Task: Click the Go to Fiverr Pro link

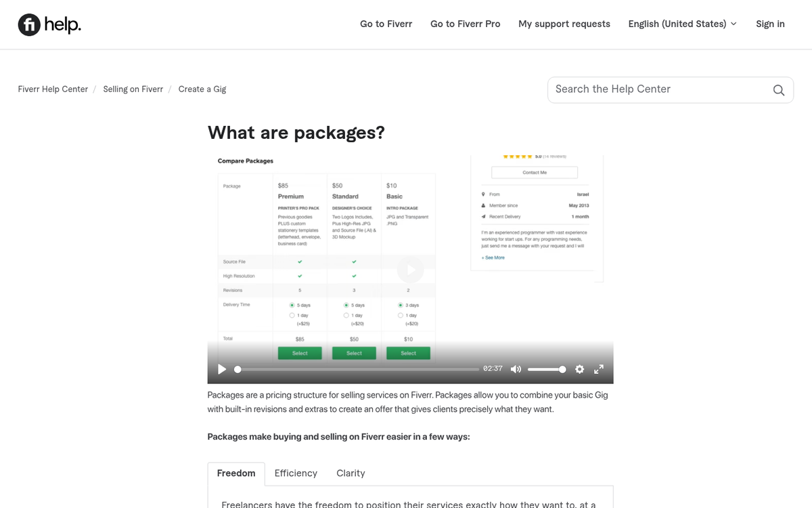Action: pyautogui.click(x=465, y=24)
